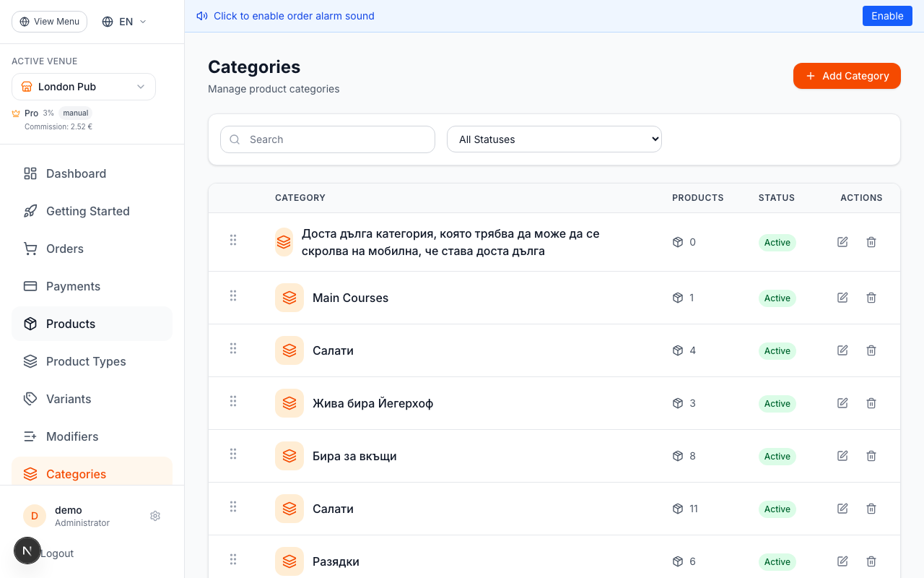Click the Orders cart icon
This screenshot has height=578, width=924.
tap(30, 249)
